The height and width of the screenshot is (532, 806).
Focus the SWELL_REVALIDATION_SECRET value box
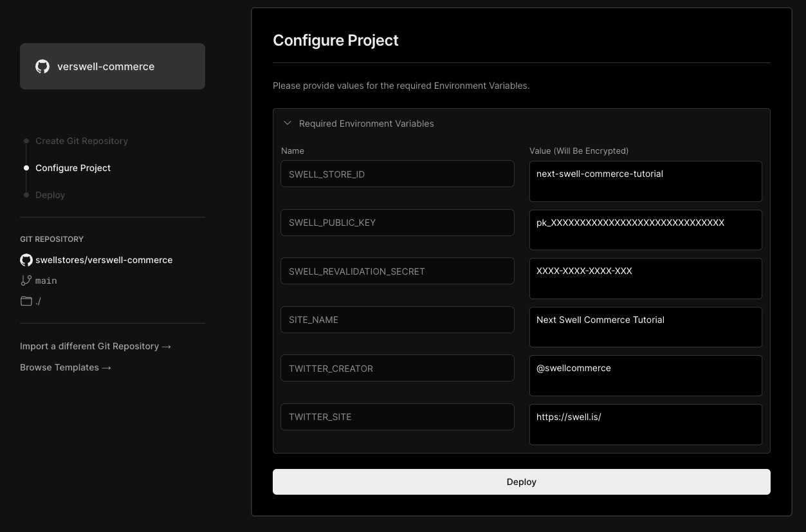[645, 279]
